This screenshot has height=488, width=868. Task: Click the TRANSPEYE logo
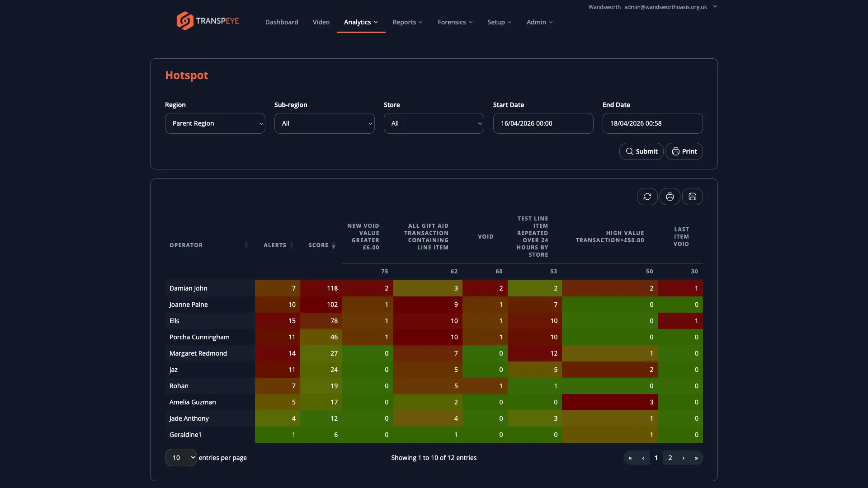click(207, 20)
